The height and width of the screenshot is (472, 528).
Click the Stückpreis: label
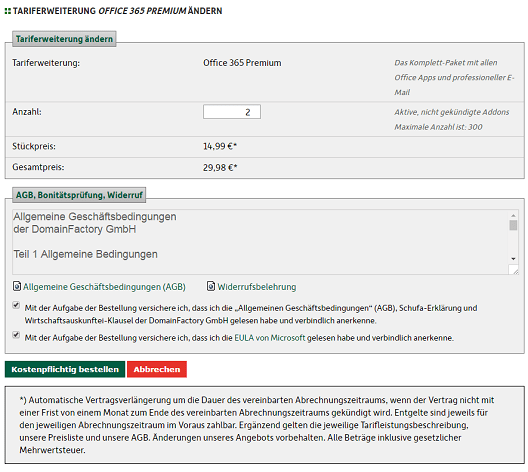[x=34, y=146]
